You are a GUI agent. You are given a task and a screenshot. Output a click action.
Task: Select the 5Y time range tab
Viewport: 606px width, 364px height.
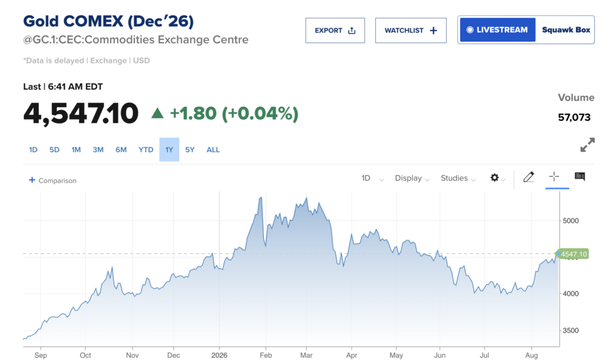tap(190, 150)
